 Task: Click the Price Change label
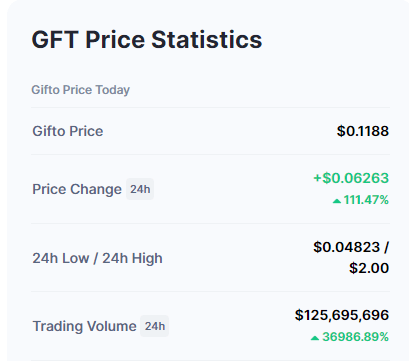click(x=77, y=189)
